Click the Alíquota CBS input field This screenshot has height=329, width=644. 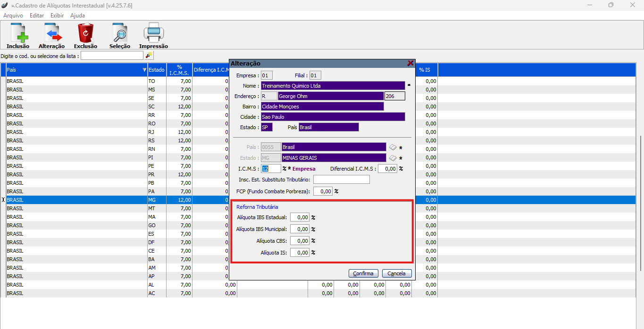300,241
